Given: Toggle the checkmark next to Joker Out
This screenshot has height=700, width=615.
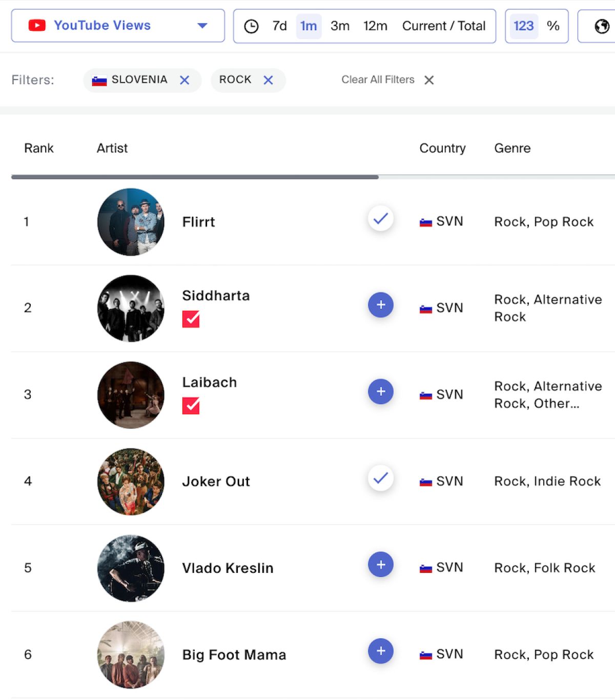Looking at the screenshot, I should point(380,478).
